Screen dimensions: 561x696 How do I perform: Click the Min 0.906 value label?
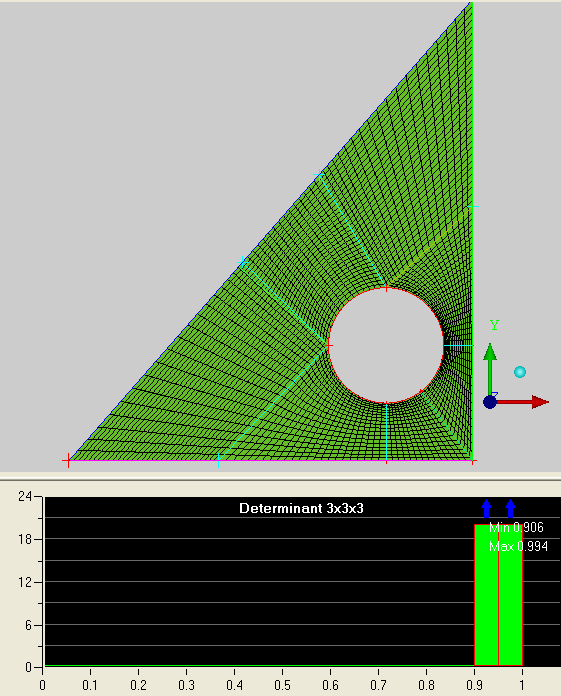[516, 527]
